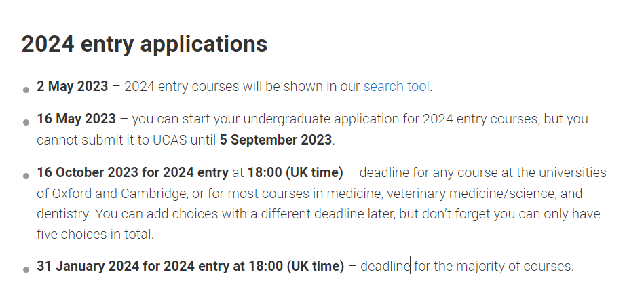
Task: Click the bold 2 May 2023 date
Action: pos(73,87)
